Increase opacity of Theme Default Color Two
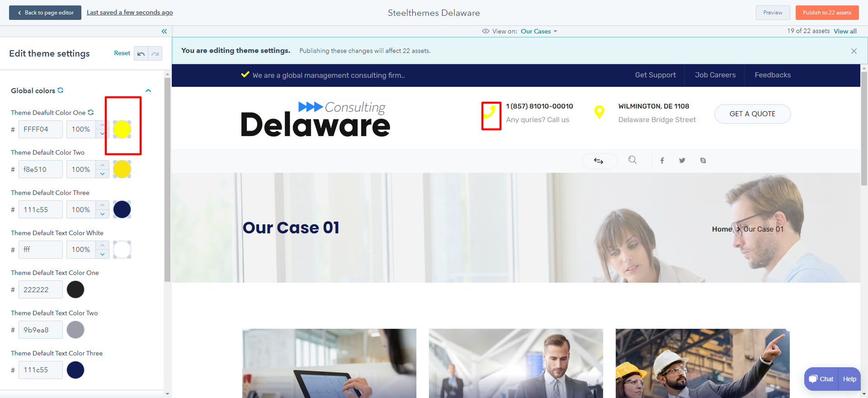 (103, 165)
